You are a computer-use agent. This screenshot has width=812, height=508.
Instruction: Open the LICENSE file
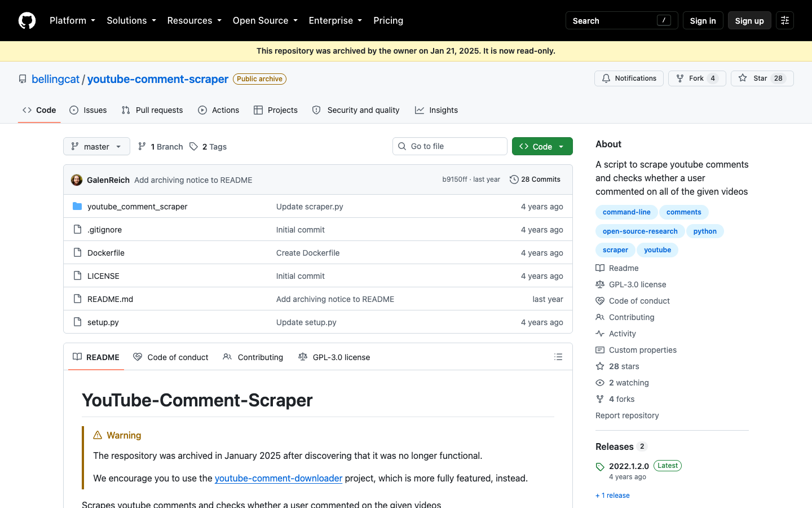[103, 276]
